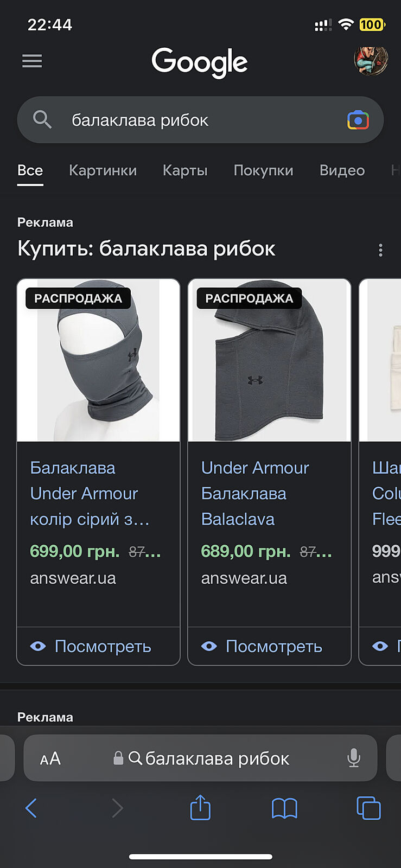Tap the search magnifier icon

coord(42,119)
